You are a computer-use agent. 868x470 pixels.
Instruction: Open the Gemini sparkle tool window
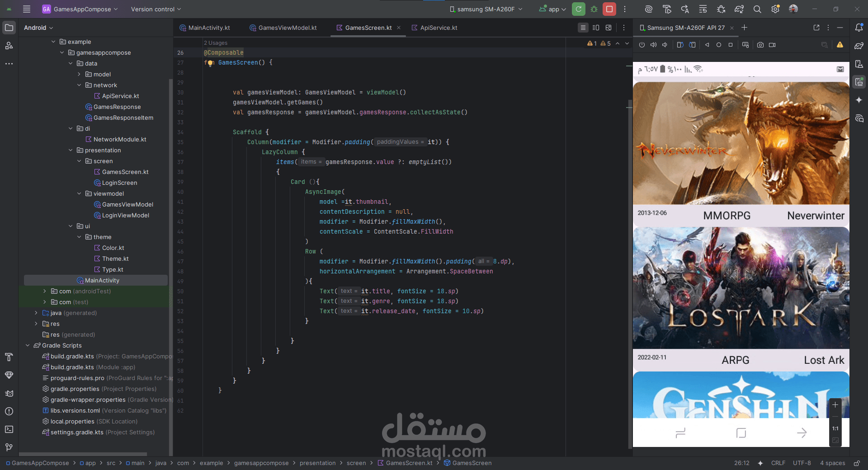point(859,100)
